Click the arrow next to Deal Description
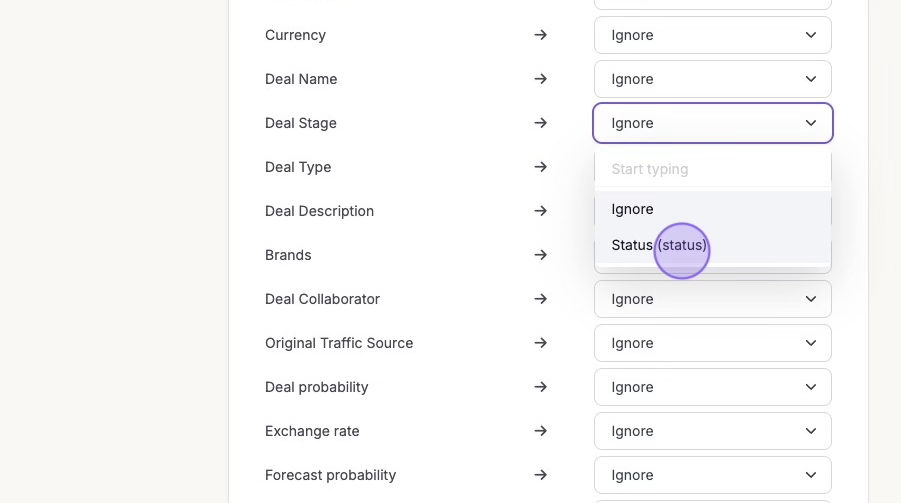 (x=540, y=211)
